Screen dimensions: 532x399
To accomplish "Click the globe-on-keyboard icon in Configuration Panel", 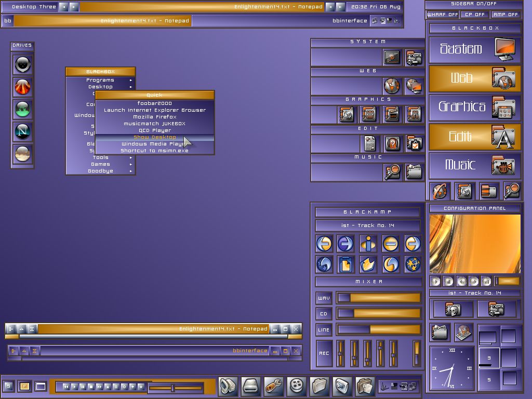I will click(x=463, y=332).
